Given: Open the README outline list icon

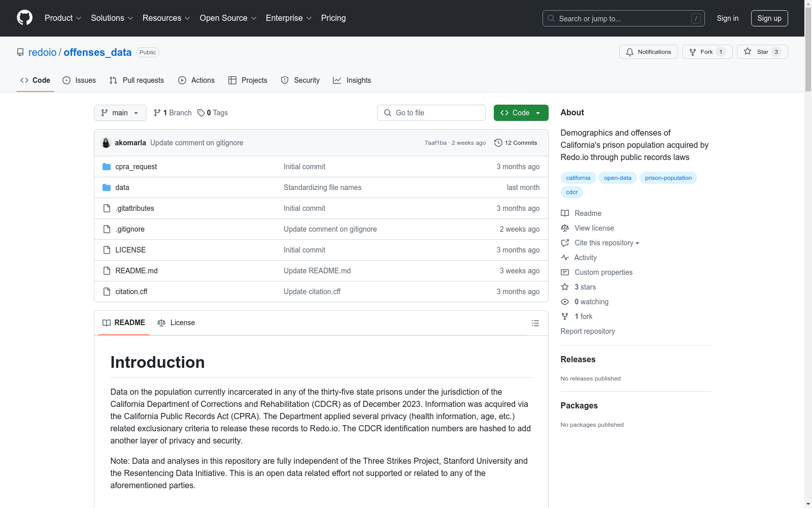Looking at the screenshot, I should 535,323.
